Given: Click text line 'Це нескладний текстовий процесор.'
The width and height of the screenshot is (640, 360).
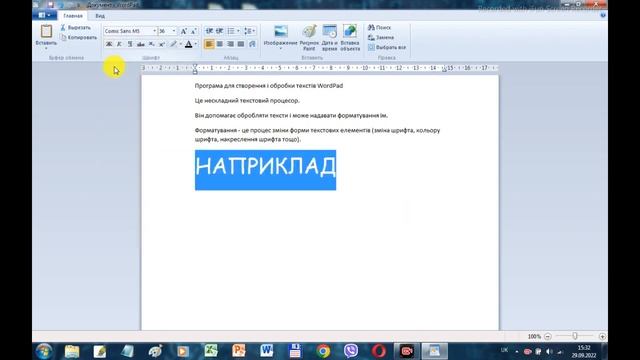Looking at the screenshot, I should tap(247, 100).
